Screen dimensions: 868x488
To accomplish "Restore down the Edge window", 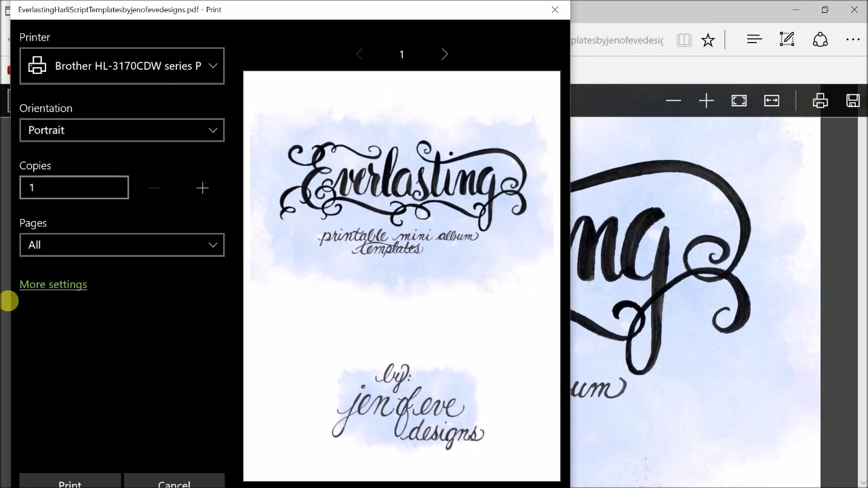I will (825, 9).
